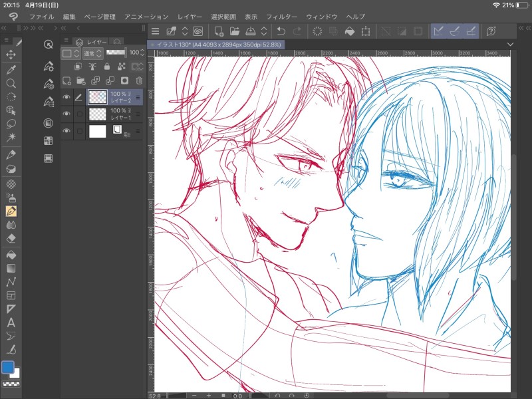Click the Save icon in command bar

click(x=251, y=31)
